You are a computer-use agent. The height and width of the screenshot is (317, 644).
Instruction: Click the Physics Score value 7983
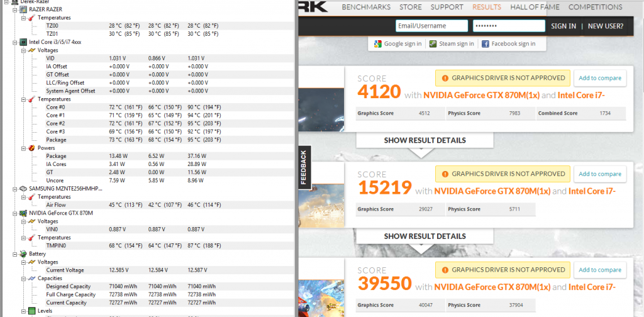[515, 113]
